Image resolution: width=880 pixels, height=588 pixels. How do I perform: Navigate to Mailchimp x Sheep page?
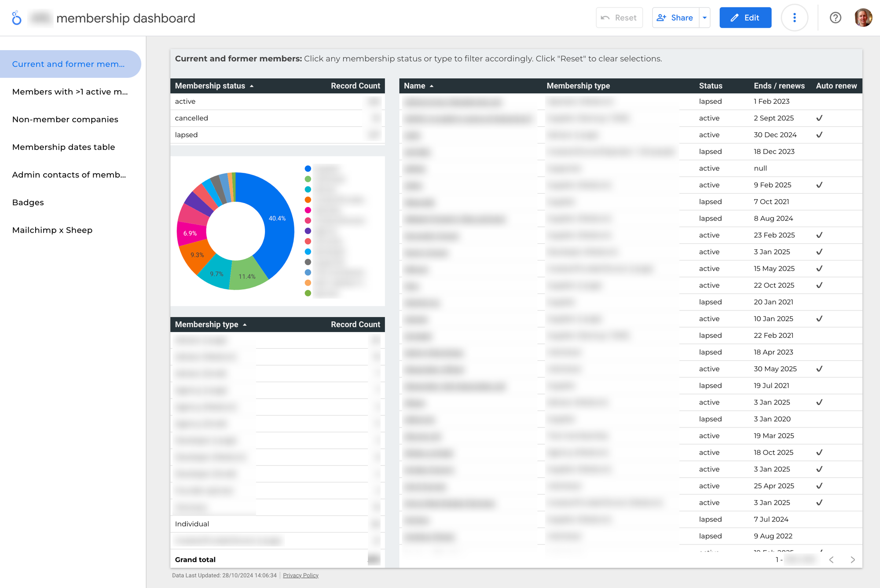52,230
